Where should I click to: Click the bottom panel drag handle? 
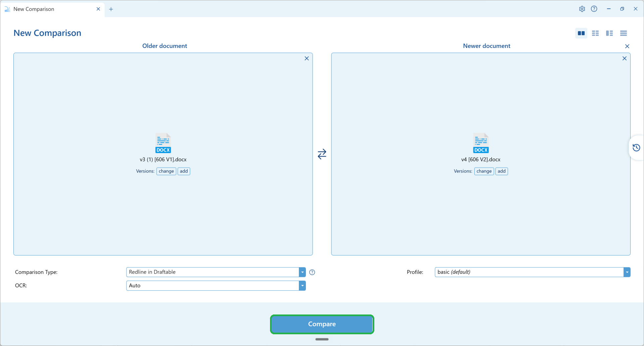pos(322,339)
